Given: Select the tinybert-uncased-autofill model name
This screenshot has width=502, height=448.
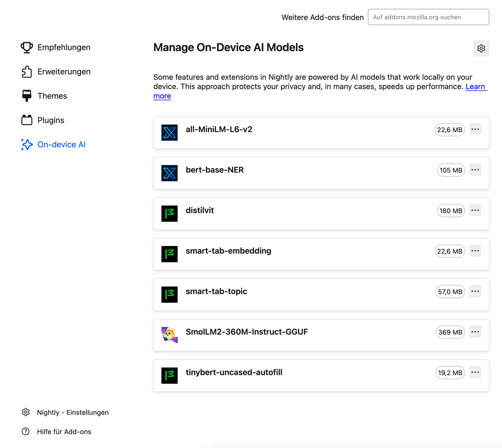Looking at the screenshot, I should click(234, 372).
